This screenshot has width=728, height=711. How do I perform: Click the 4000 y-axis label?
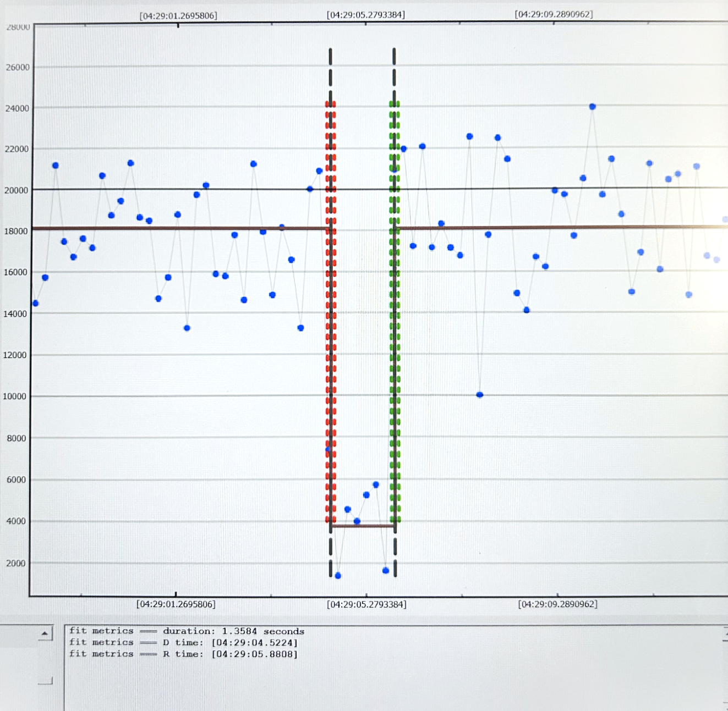click(x=16, y=521)
